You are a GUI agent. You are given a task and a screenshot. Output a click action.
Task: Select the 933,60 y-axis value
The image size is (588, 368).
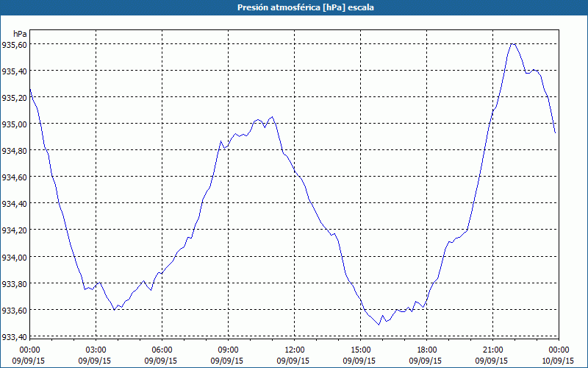point(14,310)
